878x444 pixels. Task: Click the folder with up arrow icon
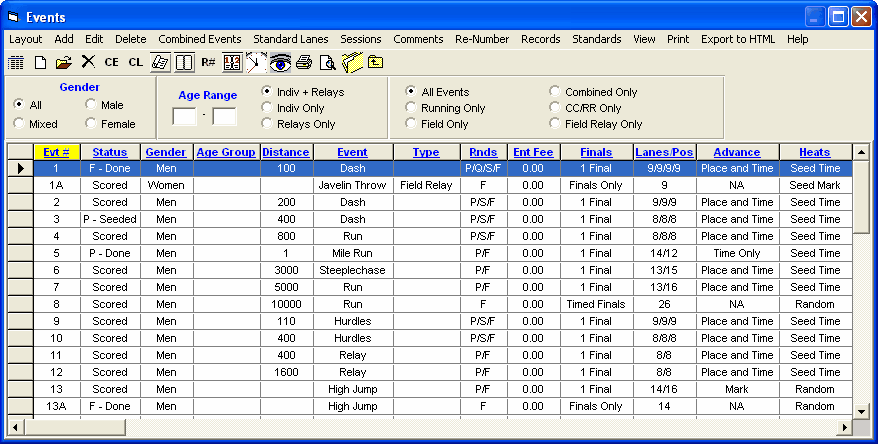point(375,62)
